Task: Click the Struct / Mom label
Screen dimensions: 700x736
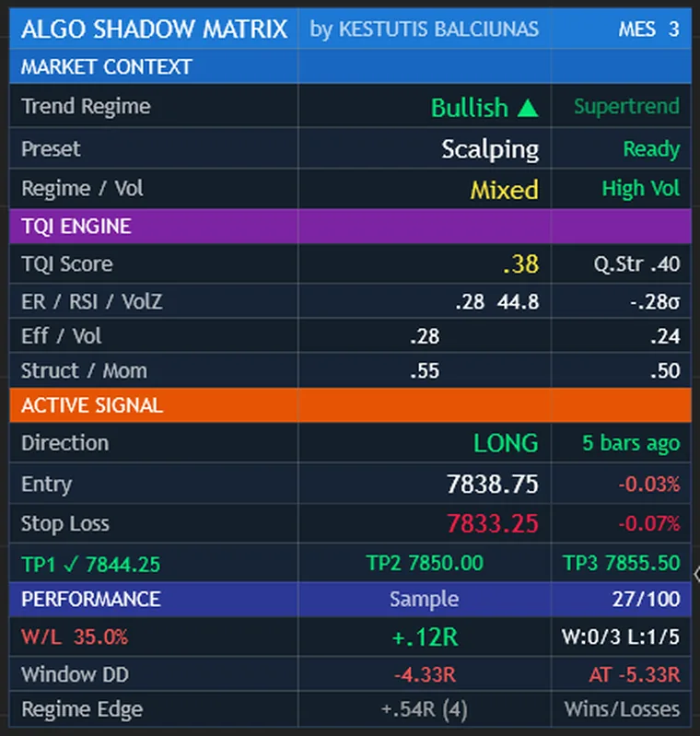Action: click(84, 371)
